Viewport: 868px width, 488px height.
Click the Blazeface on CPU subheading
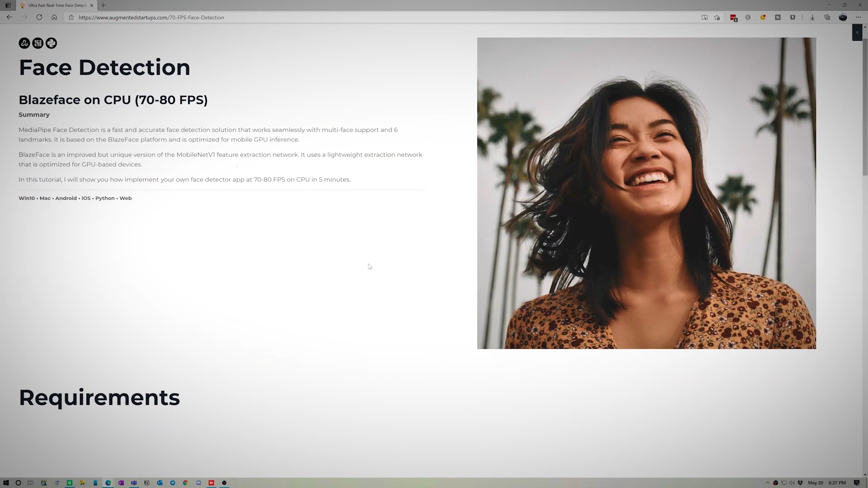(113, 100)
